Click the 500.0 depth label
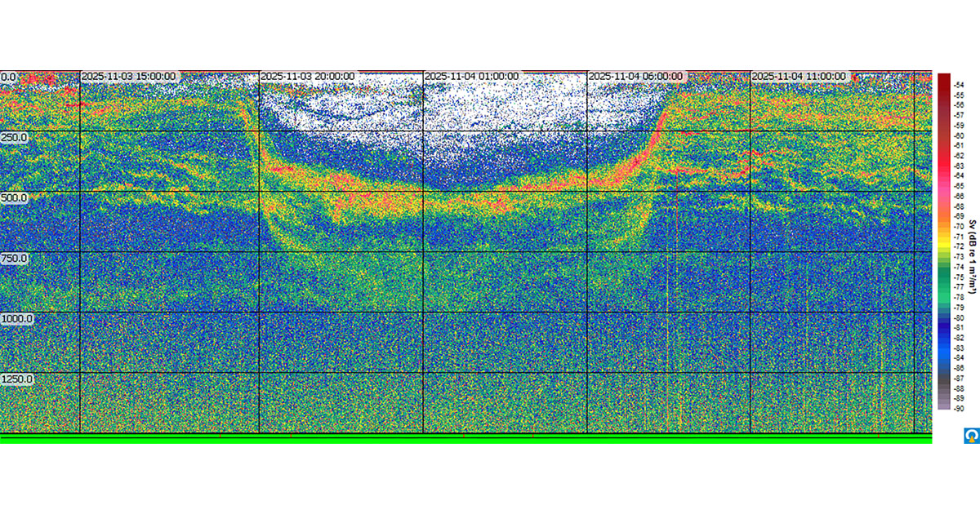 click(x=14, y=197)
